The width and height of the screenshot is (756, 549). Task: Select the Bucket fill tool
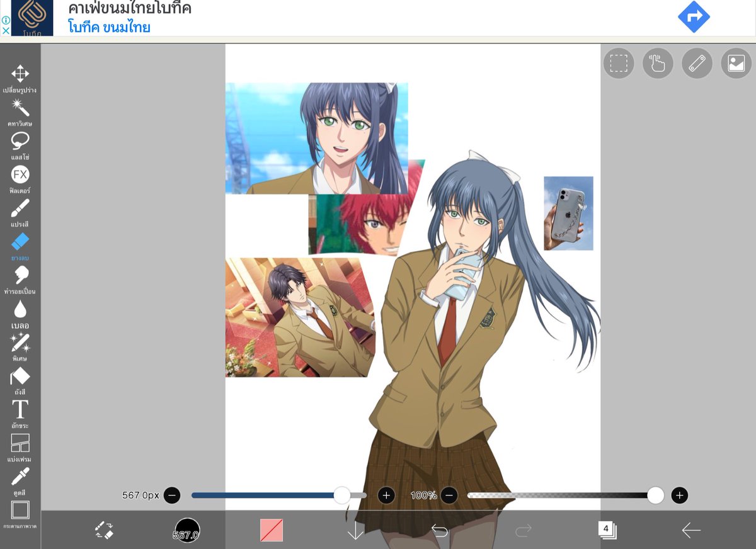[20, 380]
